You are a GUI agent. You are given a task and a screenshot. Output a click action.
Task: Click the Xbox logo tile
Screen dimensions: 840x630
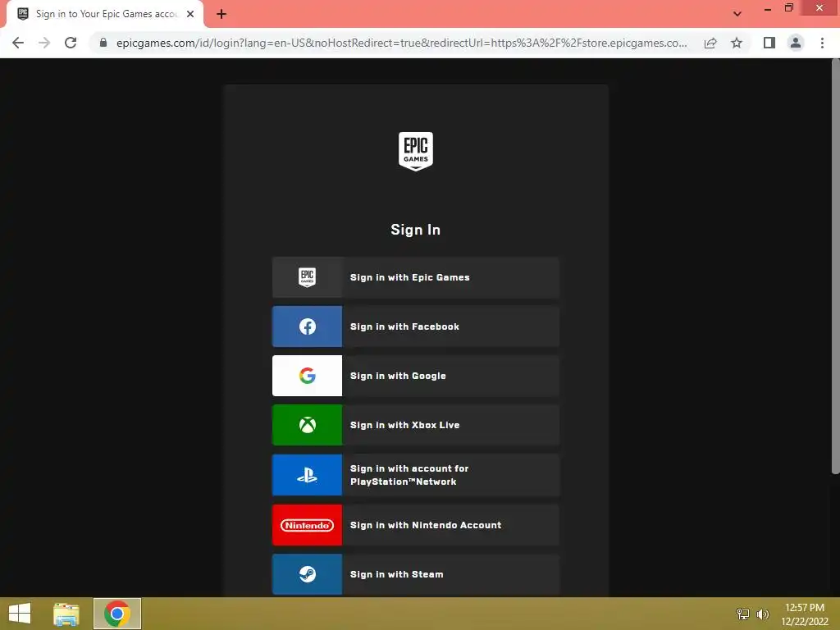pos(307,426)
